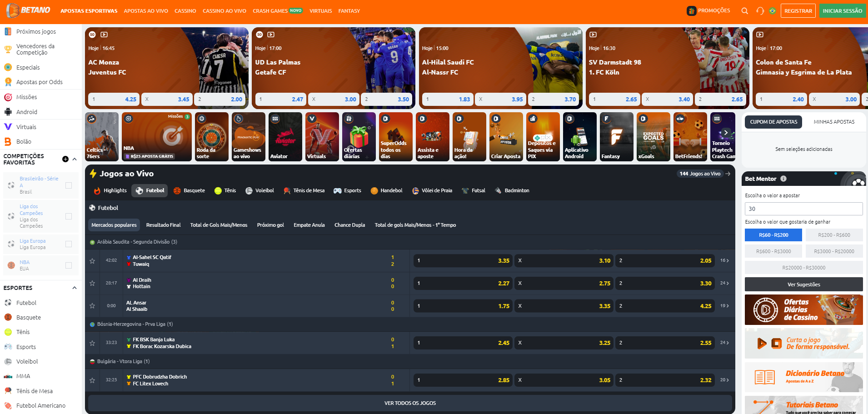Screen dimensions: 868x414
Task: Switch to Minhas Apostas tab
Action: [x=834, y=122]
